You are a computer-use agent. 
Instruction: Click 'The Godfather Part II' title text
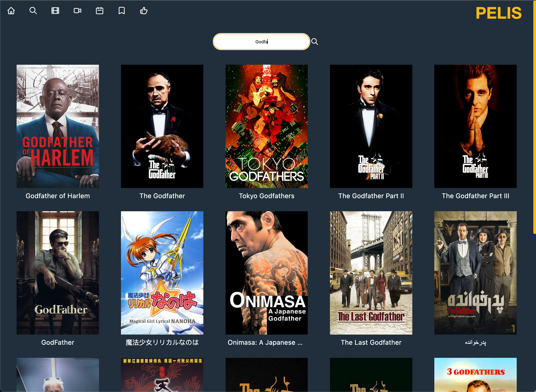click(x=371, y=196)
